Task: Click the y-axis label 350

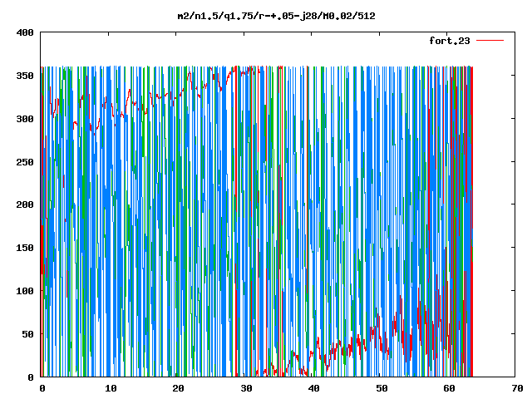Action: point(25,76)
